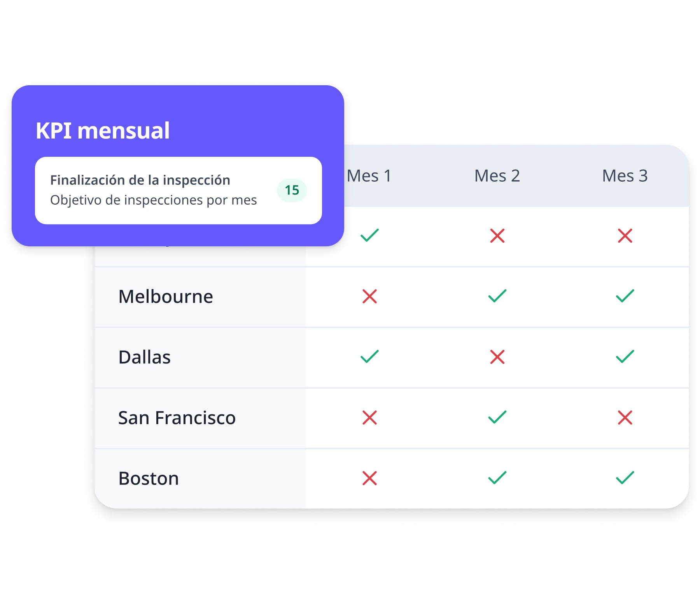Screen dimensions: 700x593
Task: Click the green 15 objective badge
Action: [292, 190]
